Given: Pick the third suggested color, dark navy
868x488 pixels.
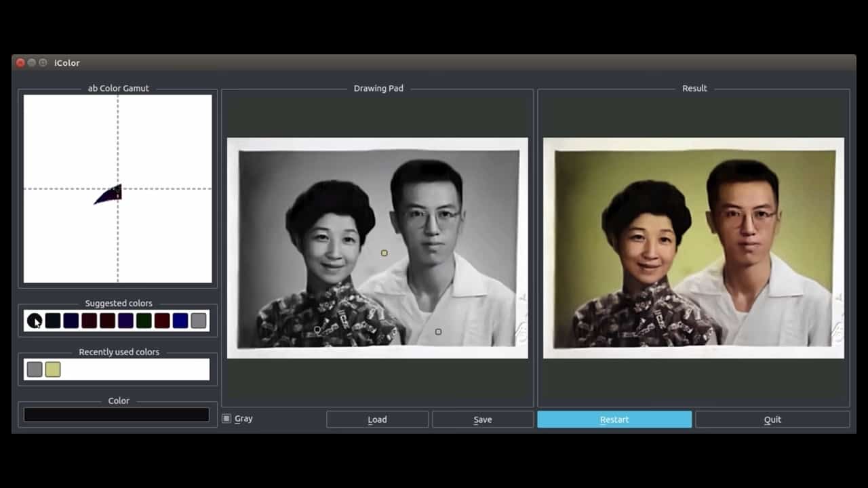Looking at the screenshot, I should [71, 321].
